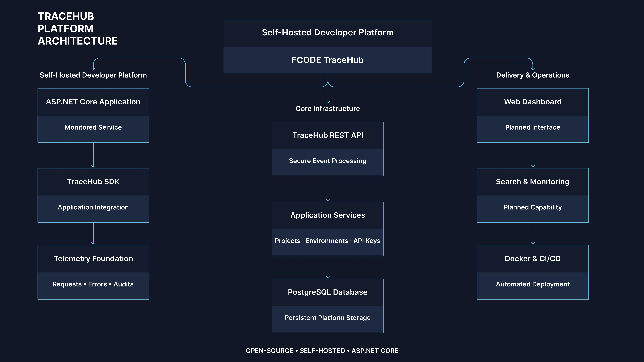Click the footer 'OPEN-SOURCE • SELF-HOSTED • ASP.NET CORE'

click(322, 351)
